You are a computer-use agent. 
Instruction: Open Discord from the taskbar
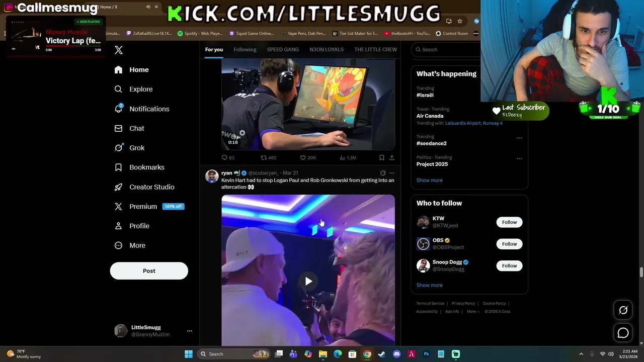[x=396, y=354]
